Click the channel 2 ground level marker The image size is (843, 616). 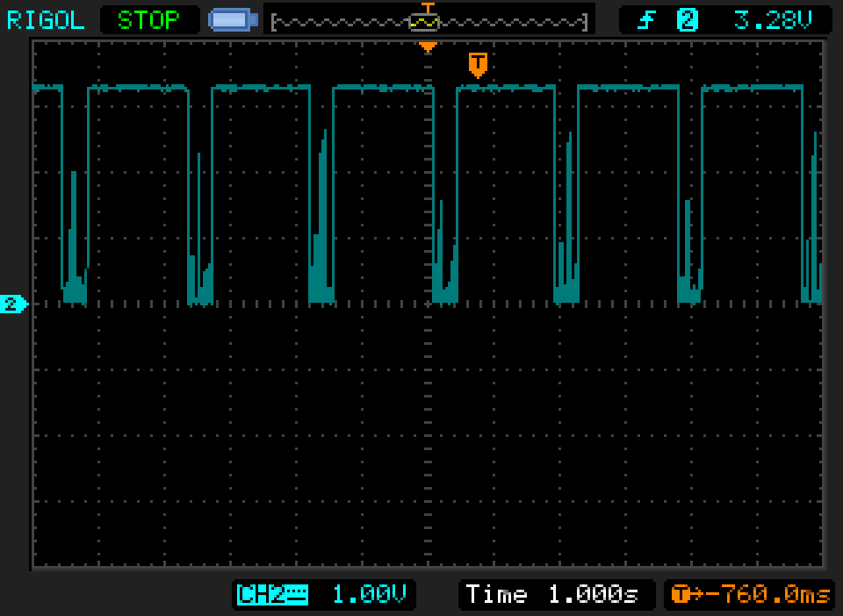pyautogui.click(x=13, y=304)
